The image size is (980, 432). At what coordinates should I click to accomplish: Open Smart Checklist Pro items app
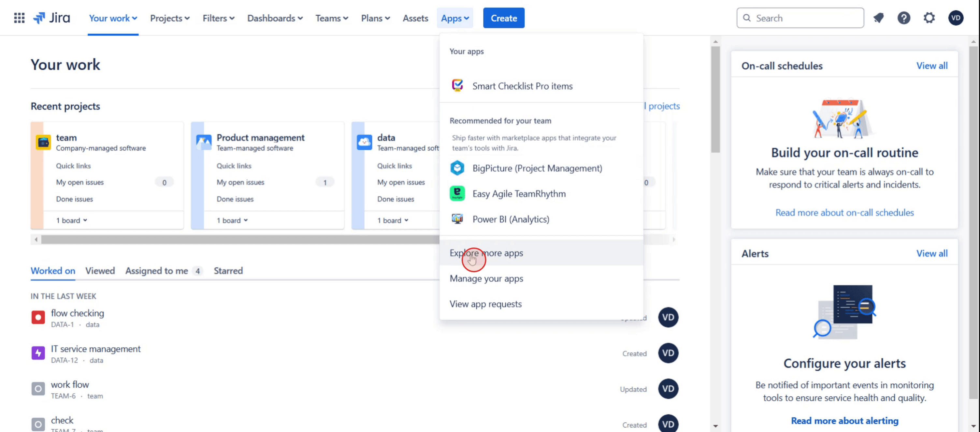click(x=522, y=86)
